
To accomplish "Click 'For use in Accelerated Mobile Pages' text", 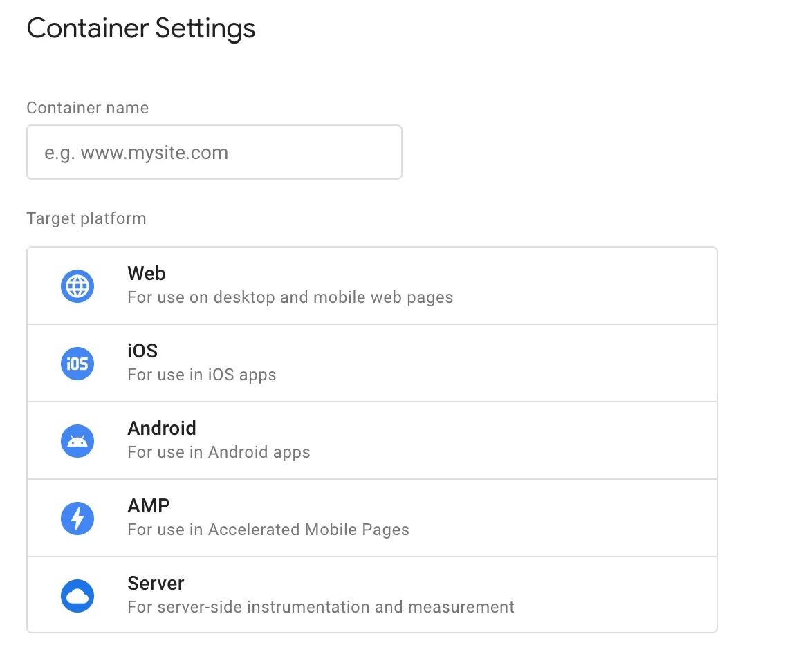I will [268, 530].
